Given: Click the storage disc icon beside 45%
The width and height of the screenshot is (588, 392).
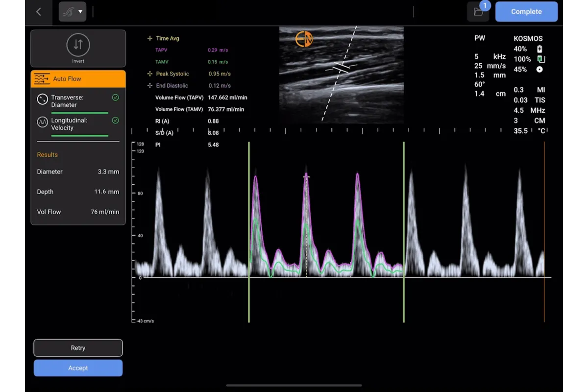Looking at the screenshot, I should [x=540, y=70].
